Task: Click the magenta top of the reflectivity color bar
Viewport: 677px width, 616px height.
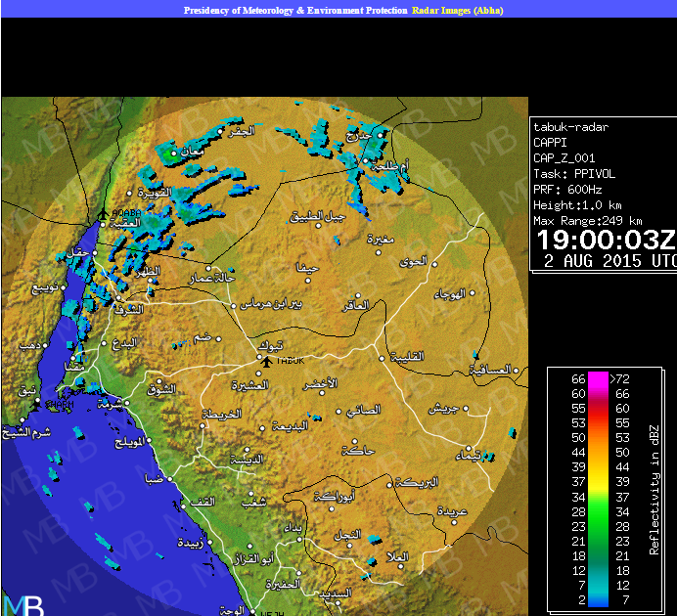Action: pos(598,378)
